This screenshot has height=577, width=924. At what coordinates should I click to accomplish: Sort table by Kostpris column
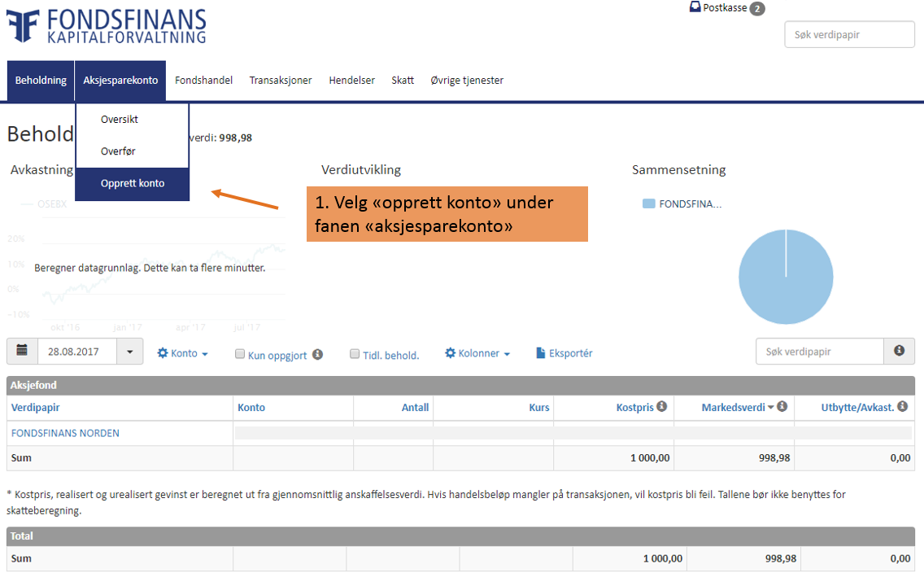pos(634,407)
